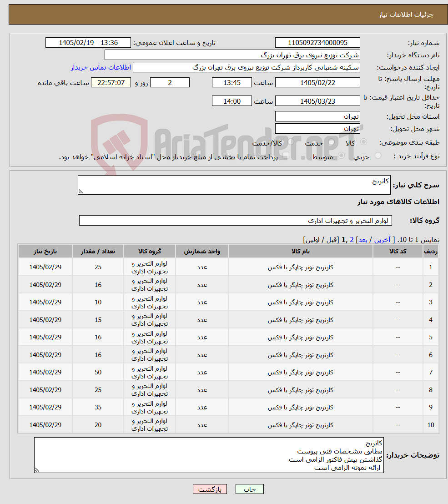Screen dimensions: 448x504
Task: Click the delivery province field
Action: (x=317, y=116)
